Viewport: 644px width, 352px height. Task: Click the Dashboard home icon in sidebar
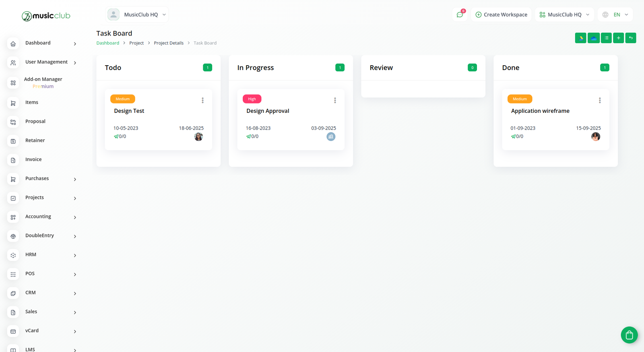tap(13, 43)
